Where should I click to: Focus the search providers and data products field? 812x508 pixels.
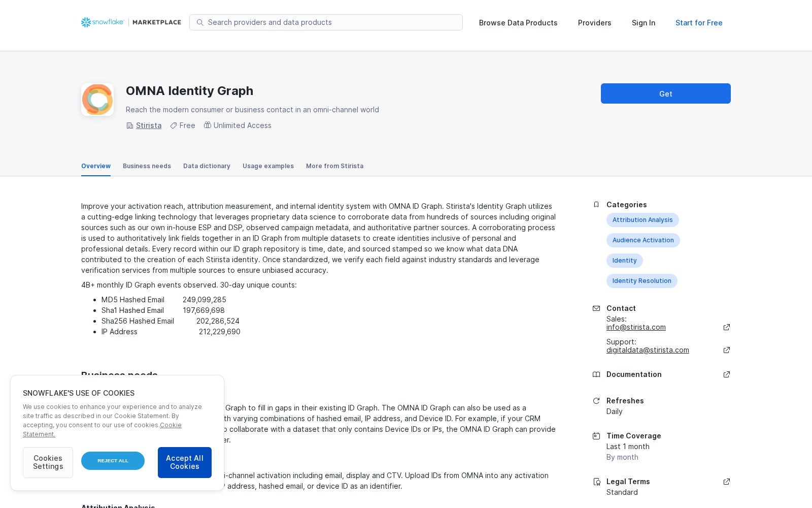[326, 22]
